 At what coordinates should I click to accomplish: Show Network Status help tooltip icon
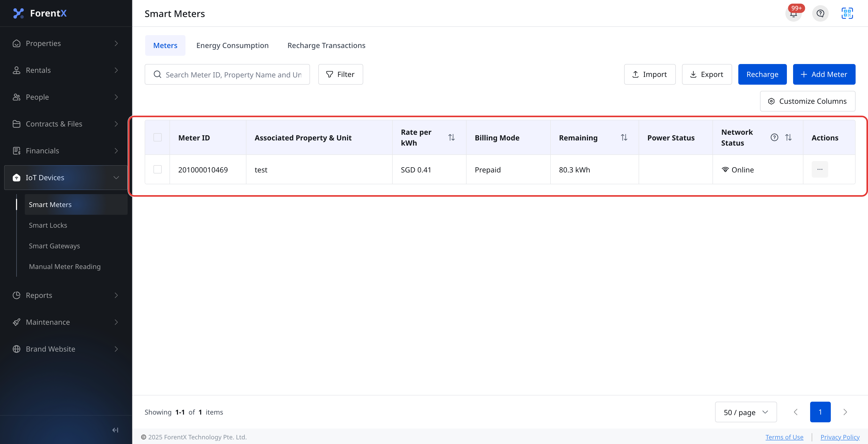(x=774, y=137)
